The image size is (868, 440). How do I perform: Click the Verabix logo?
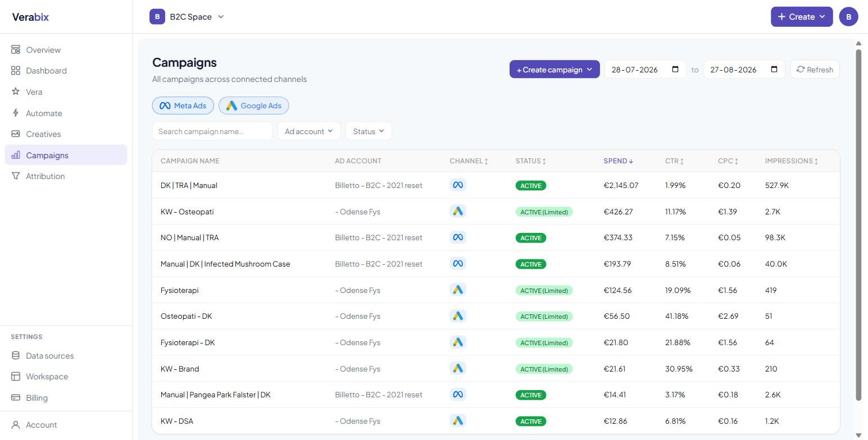pos(30,17)
